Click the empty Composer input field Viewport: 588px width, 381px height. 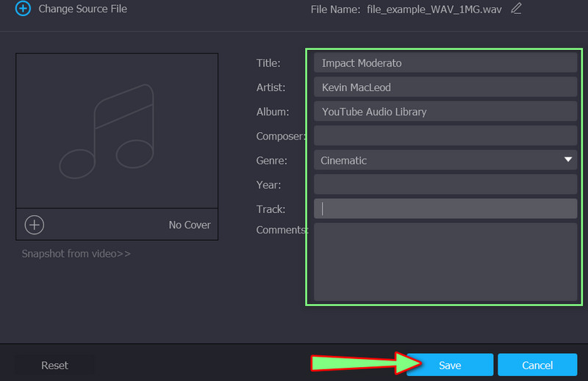(445, 136)
